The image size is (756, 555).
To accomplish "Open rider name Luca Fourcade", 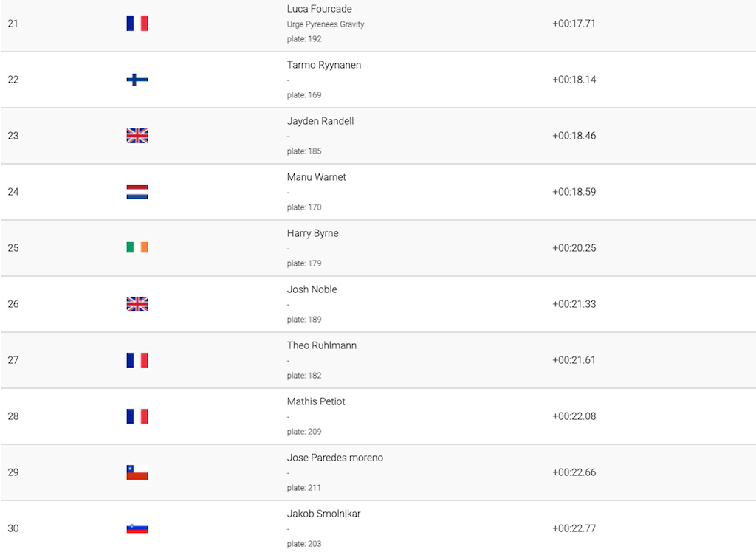I will click(319, 9).
